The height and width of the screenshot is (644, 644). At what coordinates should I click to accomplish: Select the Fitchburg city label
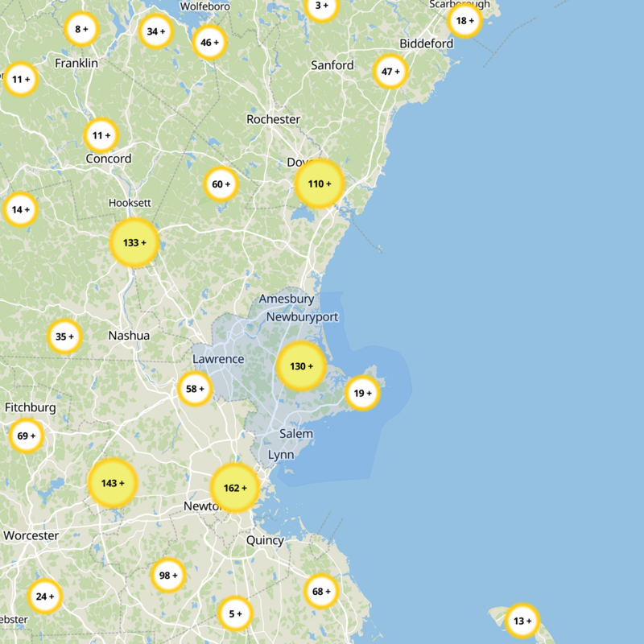point(31,407)
